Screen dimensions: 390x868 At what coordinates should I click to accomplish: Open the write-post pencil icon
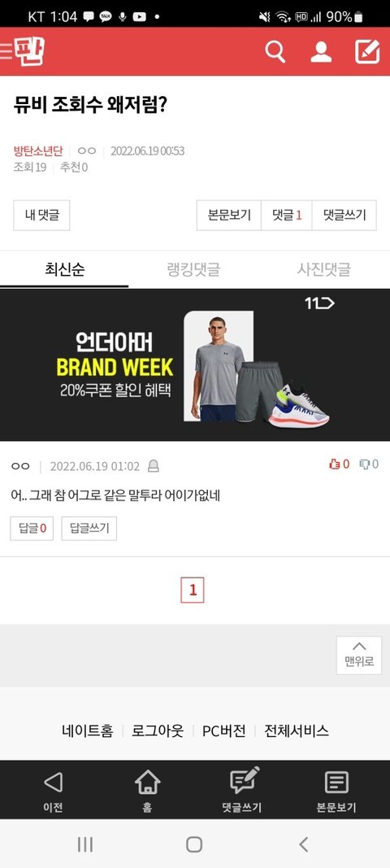[367, 51]
